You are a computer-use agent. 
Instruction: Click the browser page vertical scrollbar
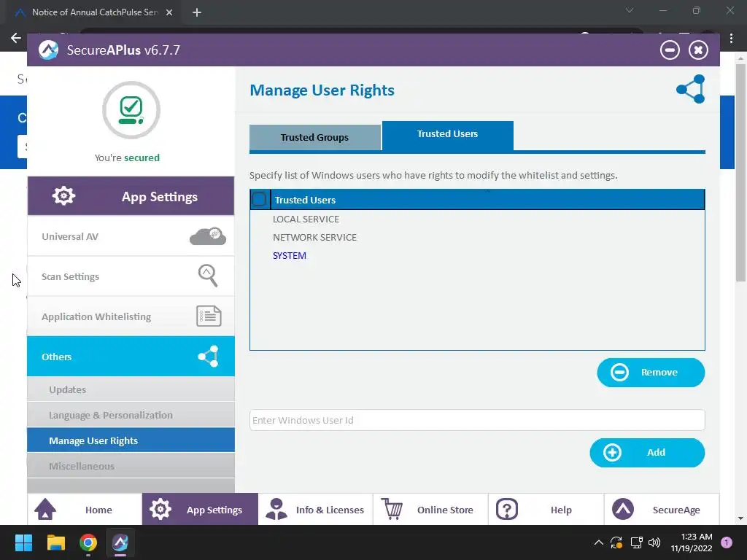pyautogui.click(x=740, y=171)
